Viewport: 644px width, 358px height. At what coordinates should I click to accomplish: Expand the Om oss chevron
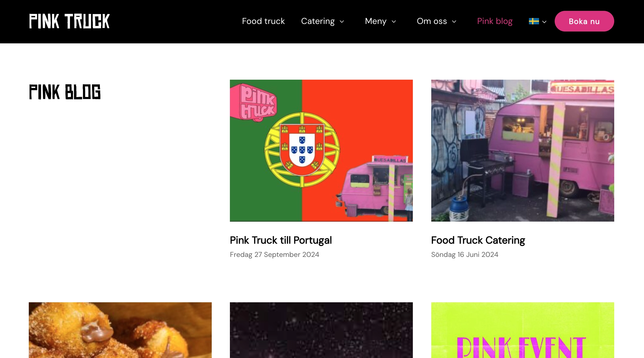[x=454, y=22]
